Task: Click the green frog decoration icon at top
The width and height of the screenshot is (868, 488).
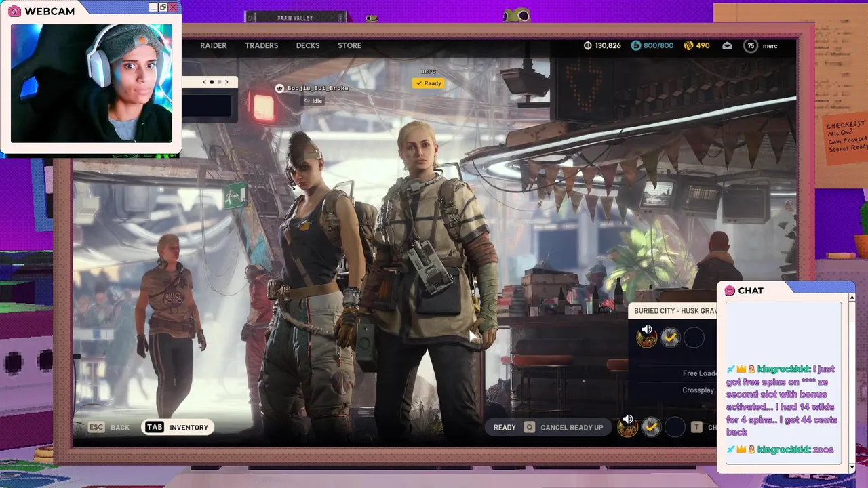Action: (517, 15)
